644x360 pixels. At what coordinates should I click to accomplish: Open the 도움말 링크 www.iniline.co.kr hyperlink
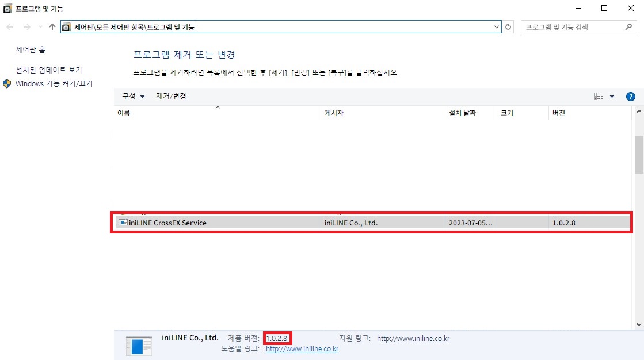point(302,349)
